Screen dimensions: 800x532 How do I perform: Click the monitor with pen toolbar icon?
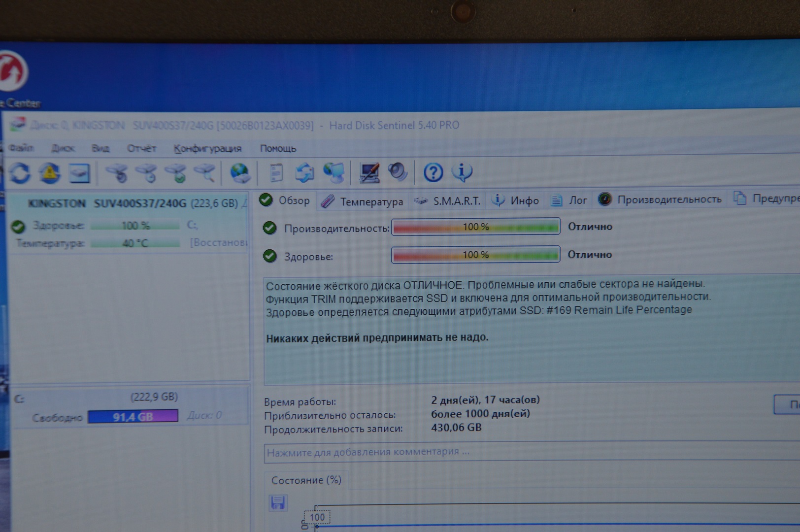coord(369,172)
